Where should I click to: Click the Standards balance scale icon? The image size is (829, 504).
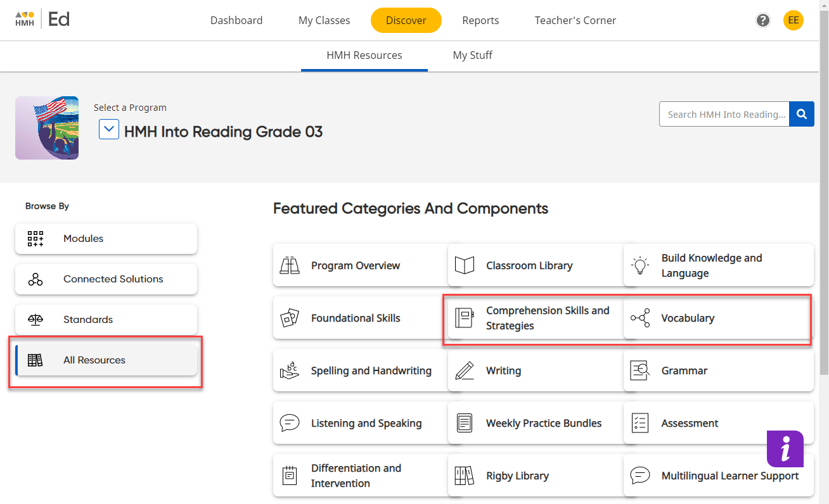(x=35, y=320)
